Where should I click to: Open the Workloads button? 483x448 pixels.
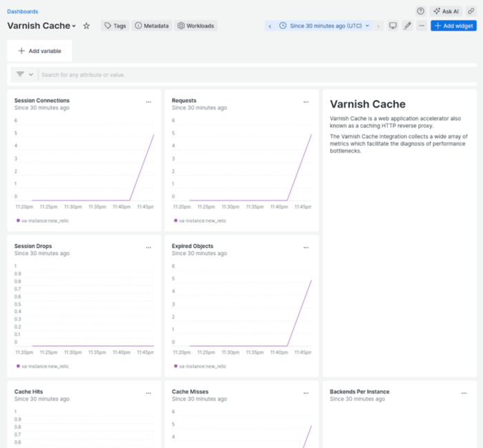point(195,26)
